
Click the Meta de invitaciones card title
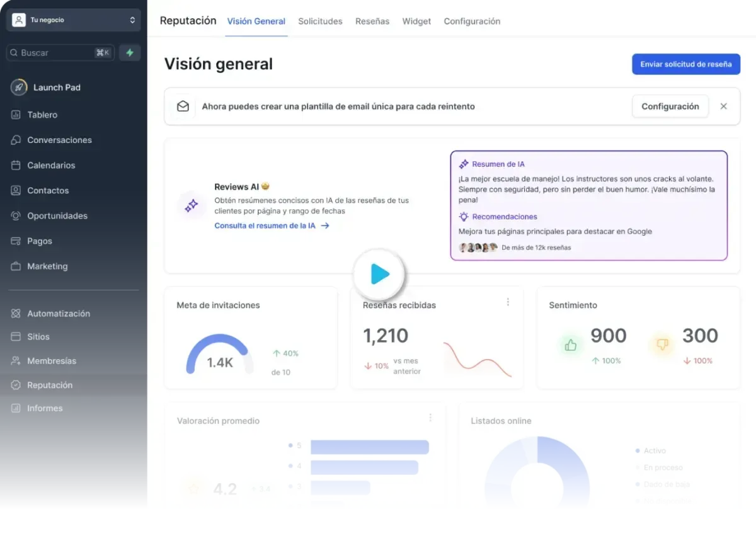pyautogui.click(x=218, y=305)
